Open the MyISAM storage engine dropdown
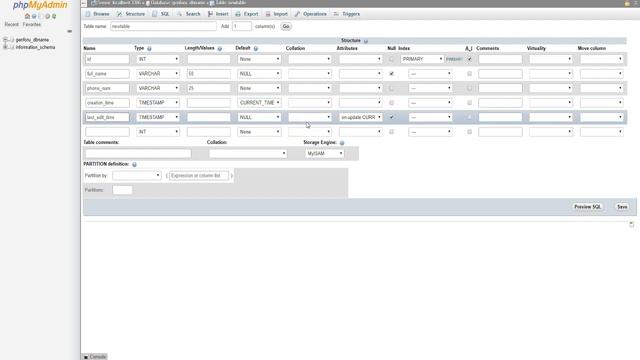640x360 pixels. click(x=324, y=153)
